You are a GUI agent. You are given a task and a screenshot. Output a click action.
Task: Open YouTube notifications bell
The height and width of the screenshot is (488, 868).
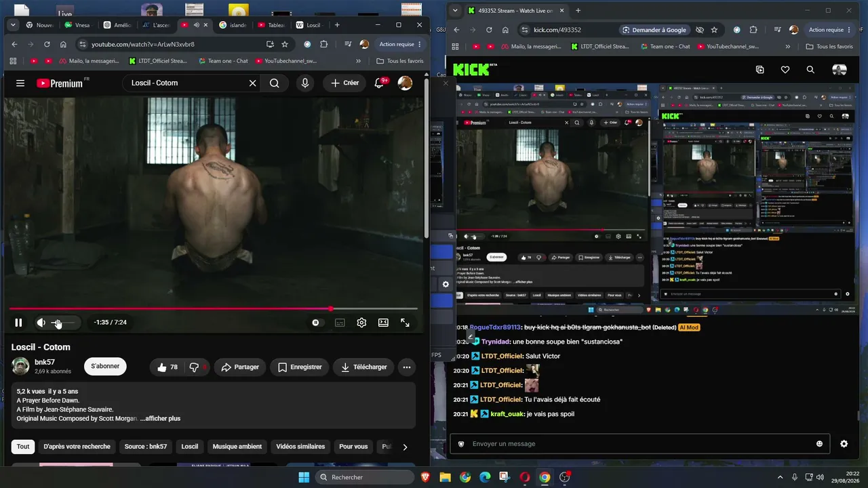(x=380, y=83)
